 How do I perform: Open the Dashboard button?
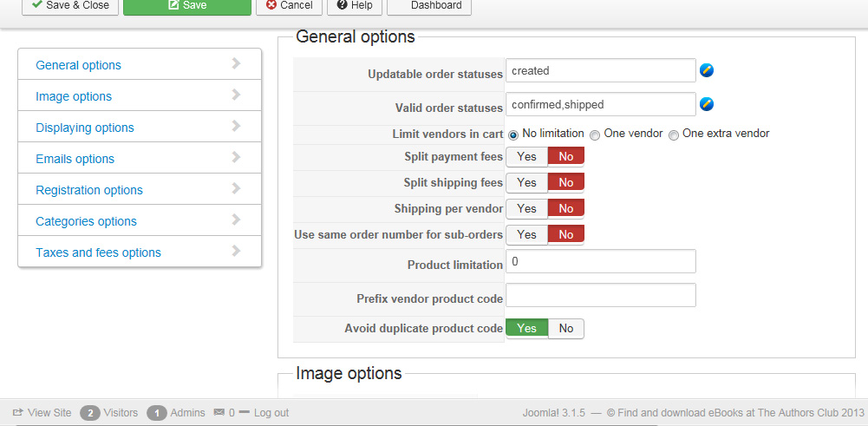(x=429, y=5)
